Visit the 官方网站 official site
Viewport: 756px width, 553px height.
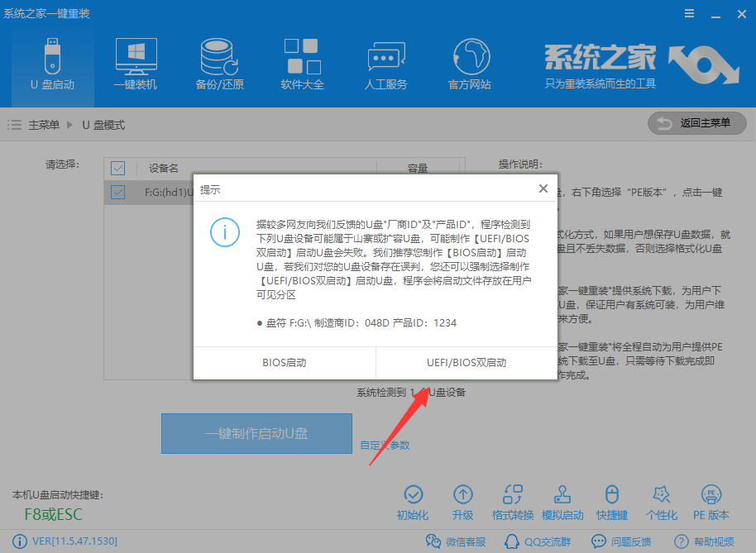click(x=469, y=62)
